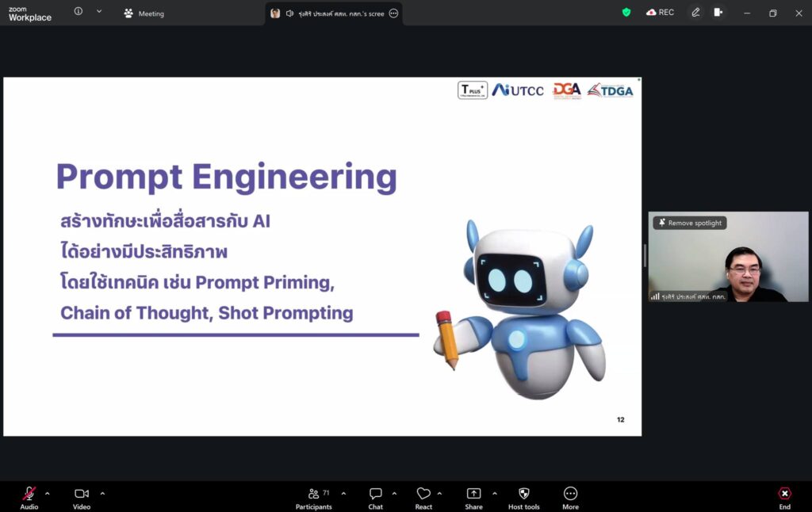Toggle the Video camera button
Image resolution: width=812 pixels, height=512 pixels.
[82, 495]
